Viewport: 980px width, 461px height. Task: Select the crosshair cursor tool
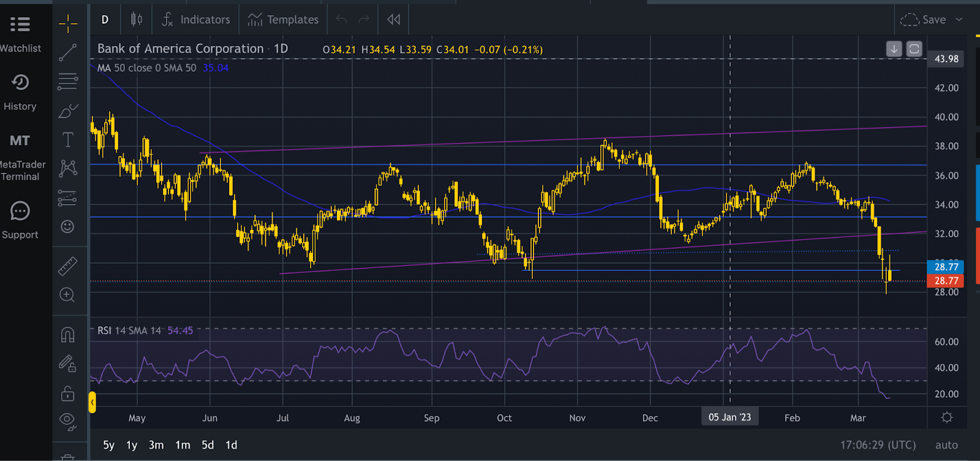[x=68, y=25]
